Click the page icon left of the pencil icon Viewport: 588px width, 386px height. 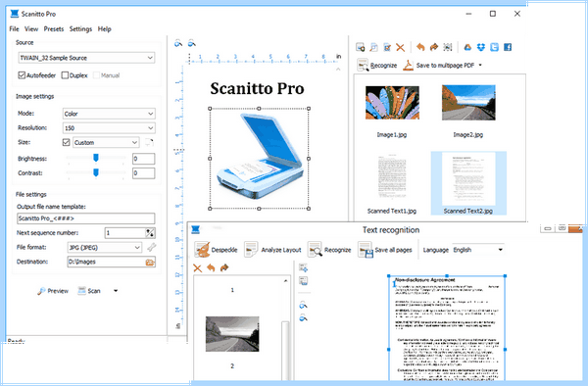[373, 47]
